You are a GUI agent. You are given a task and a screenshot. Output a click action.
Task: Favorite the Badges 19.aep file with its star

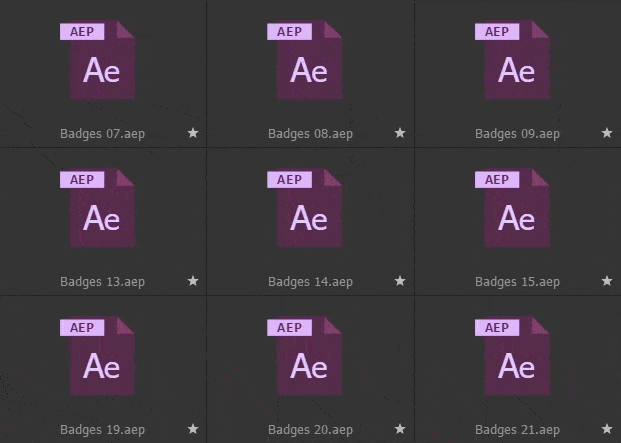[193, 429]
